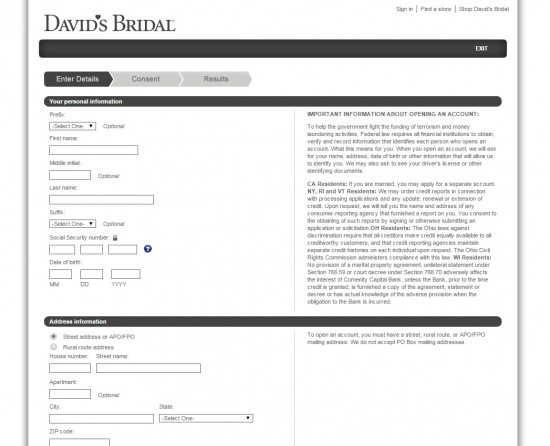Open the Suffix dropdown
This screenshot has width=550, height=446.
point(73,223)
